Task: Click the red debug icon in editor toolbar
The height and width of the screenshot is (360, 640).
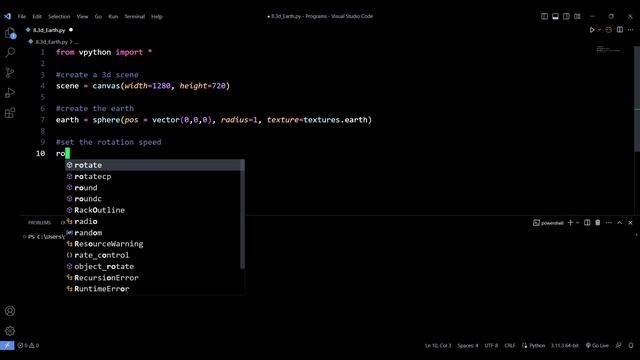Action: point(609,30)
